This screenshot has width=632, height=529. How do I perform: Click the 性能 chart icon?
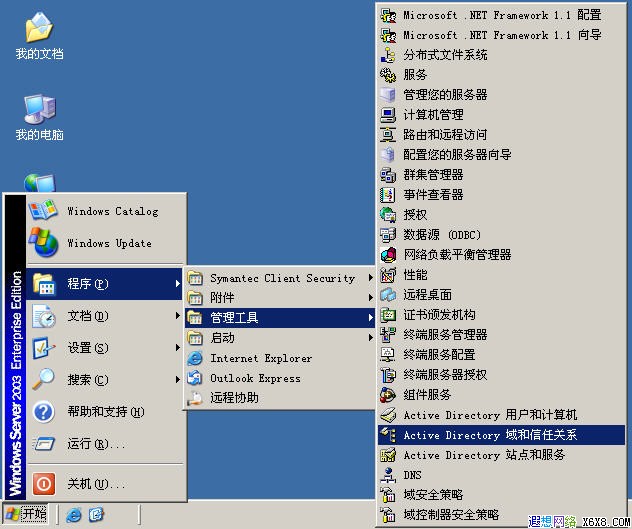pos(388,275)
